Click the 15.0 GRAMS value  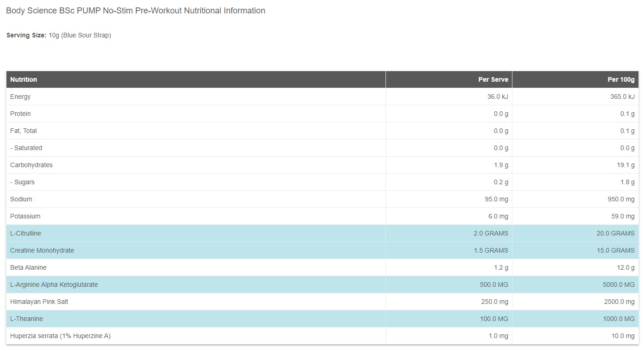(x=615, y=250)
